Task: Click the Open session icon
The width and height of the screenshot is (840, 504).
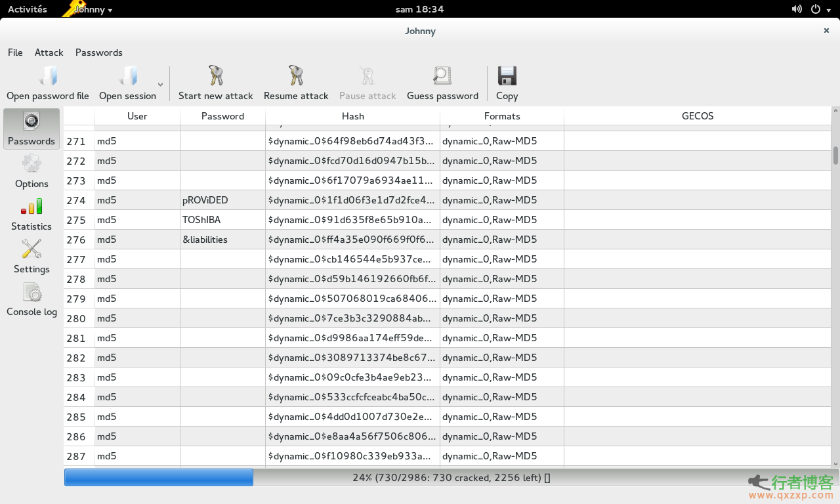Action: point(128,76)
